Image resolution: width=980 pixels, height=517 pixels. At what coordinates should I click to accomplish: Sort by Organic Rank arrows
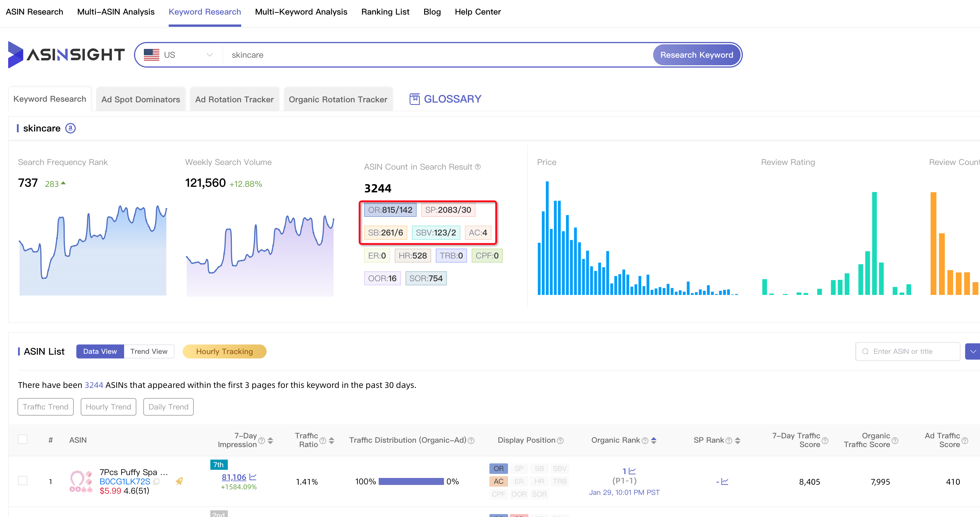(654, 440)
